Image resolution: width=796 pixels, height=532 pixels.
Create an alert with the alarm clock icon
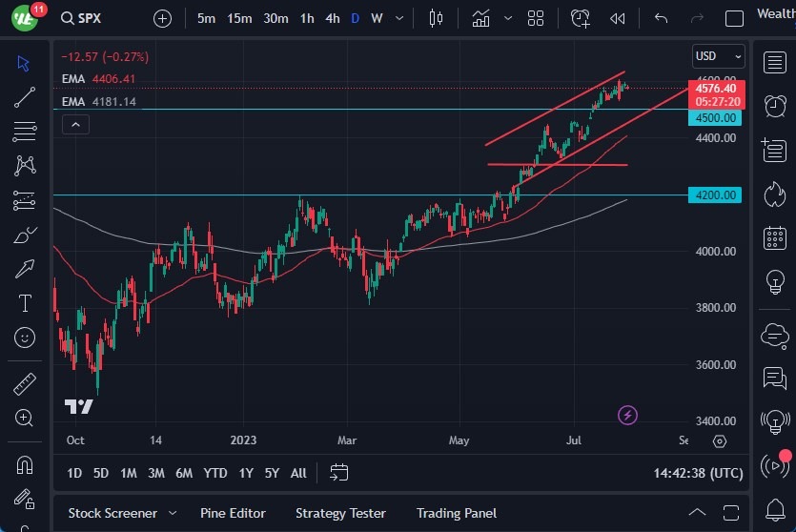pyautogui.click(x=581, y=18)
